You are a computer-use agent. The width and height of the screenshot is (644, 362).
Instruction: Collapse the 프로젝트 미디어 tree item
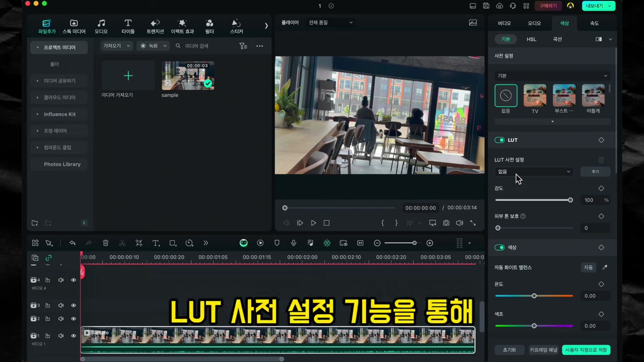point(37,47)
